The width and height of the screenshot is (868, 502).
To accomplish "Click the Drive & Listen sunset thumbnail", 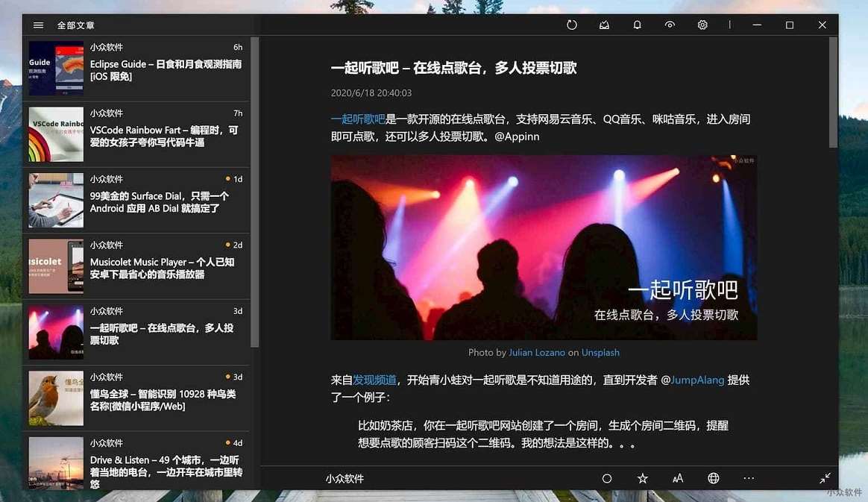I will point(56,462).
